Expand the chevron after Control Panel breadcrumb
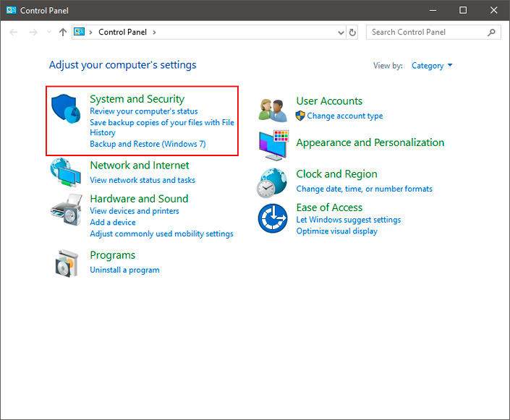This screenshot has height=420, width=510. click(x=155, y=33)
